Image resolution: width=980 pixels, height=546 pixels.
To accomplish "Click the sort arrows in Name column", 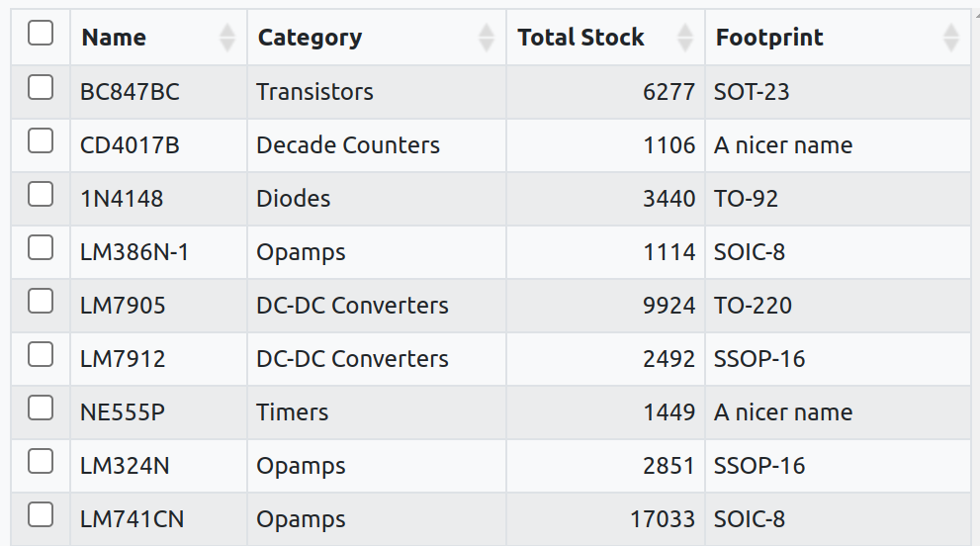I will coord(227,38).
